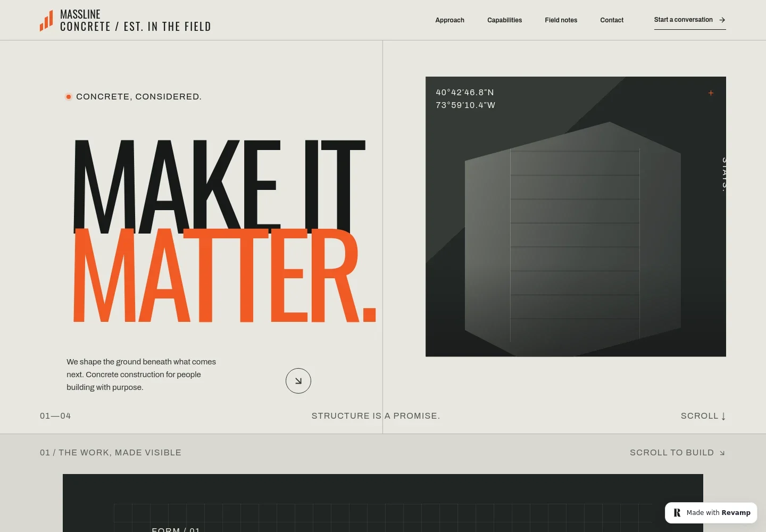Click the MASSLINE CONCRETE brand text
The height and width of the screenshot is (532, 766).
pos(136,21)
